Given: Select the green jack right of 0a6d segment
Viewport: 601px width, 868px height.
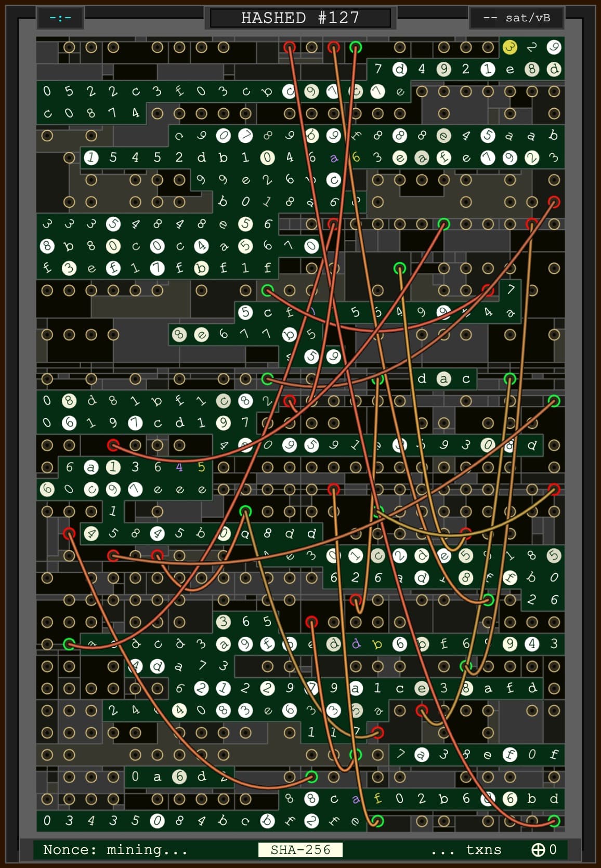Looking at the screenshot, I should pos(311,777).
